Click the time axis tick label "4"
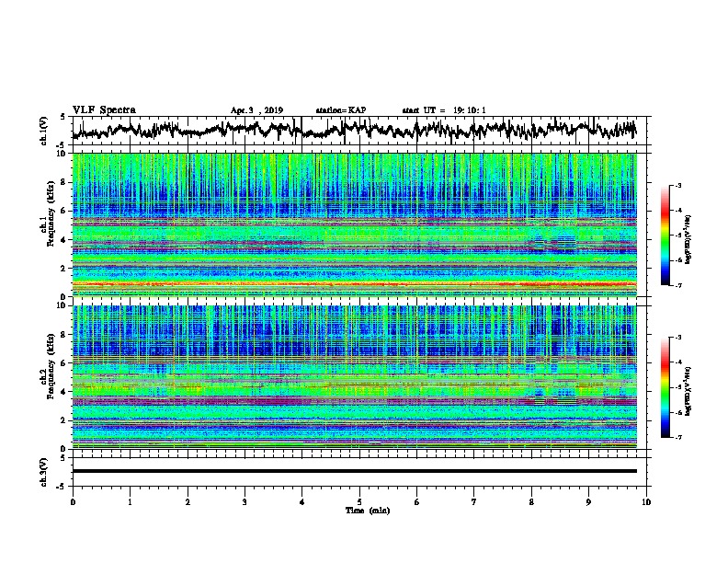Viewport: 728px width, 563px height. (302, 501)
